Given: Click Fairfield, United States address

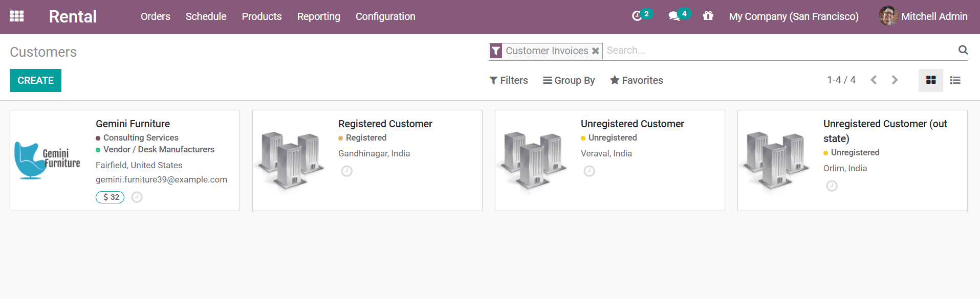Looking at the screenshot, I should coord(139,165).
